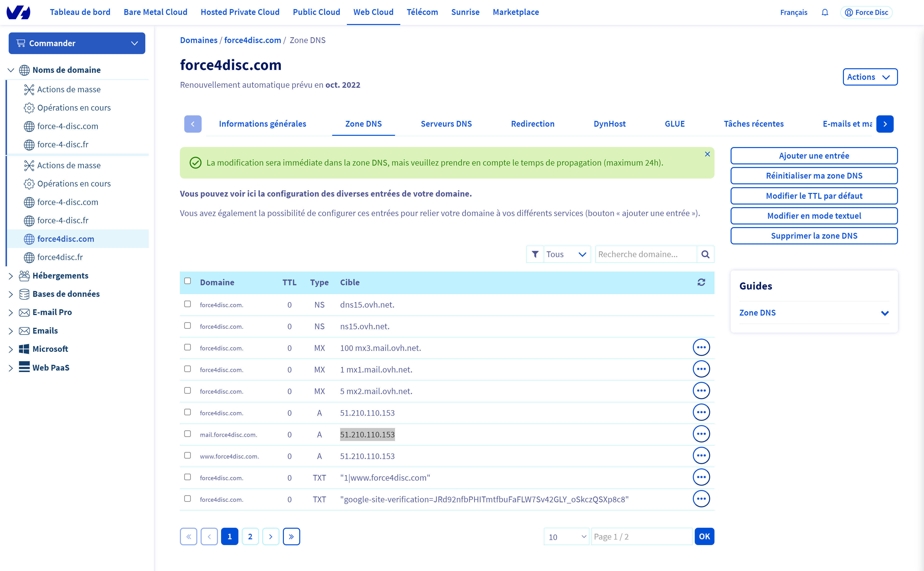
Task: Open the options menu for the google-site-verification TXT entry
Action: pyautogui.click(x=701, y=499)
